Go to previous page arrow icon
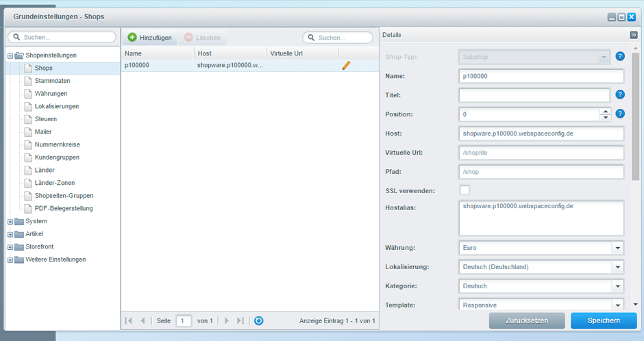 [143, 321]
